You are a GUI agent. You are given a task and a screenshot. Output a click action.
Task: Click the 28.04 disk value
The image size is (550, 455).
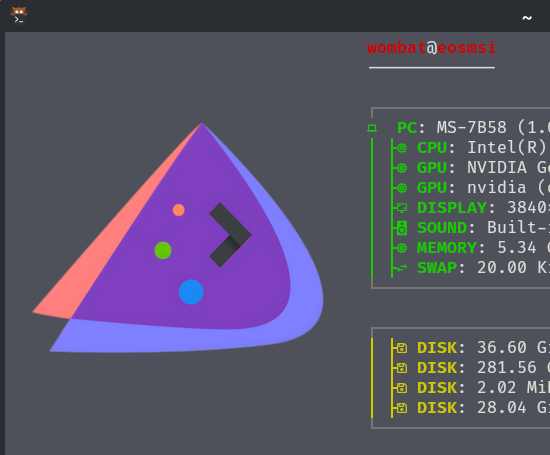coord(502,408)
